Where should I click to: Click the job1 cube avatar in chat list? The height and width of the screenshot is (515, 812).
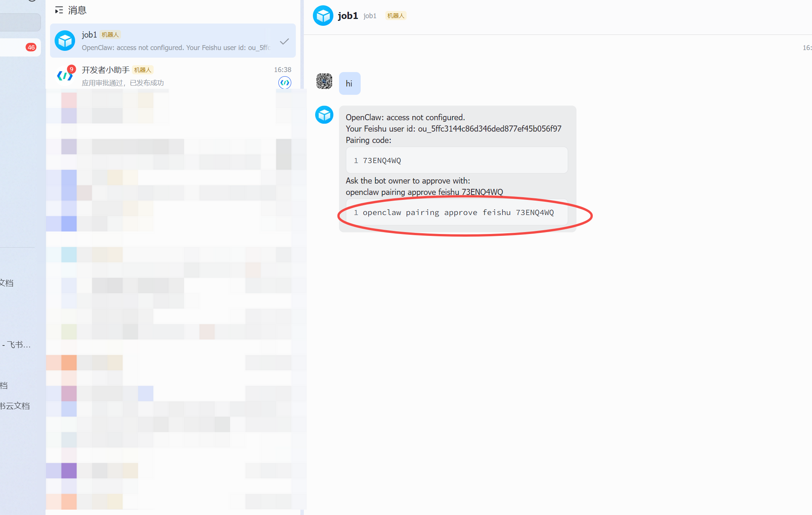[65, 41]
